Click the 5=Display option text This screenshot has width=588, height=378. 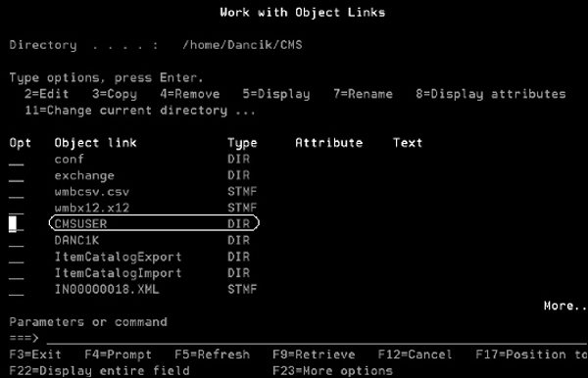click(x=276, y=94)
